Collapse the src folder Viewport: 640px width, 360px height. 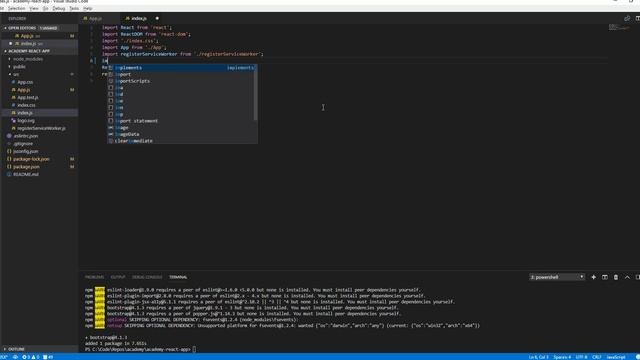tap(16, 74)
